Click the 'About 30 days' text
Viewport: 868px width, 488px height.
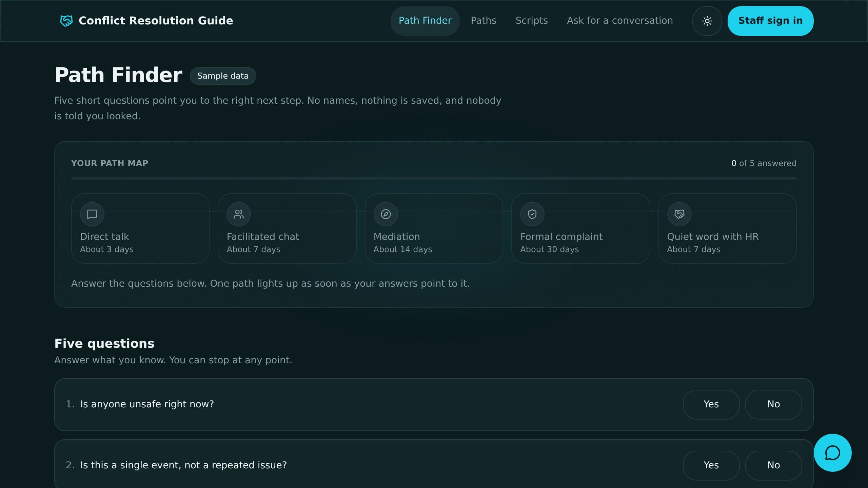(x=549, y=249)
